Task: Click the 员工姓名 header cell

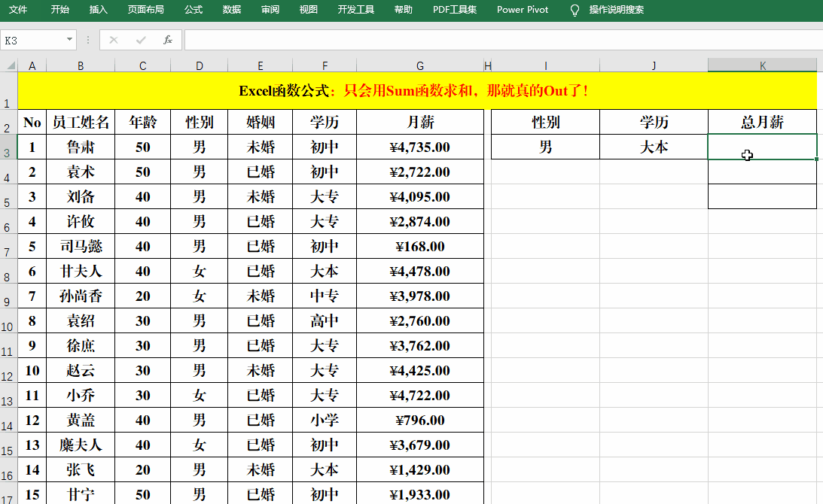Action: 81,122
